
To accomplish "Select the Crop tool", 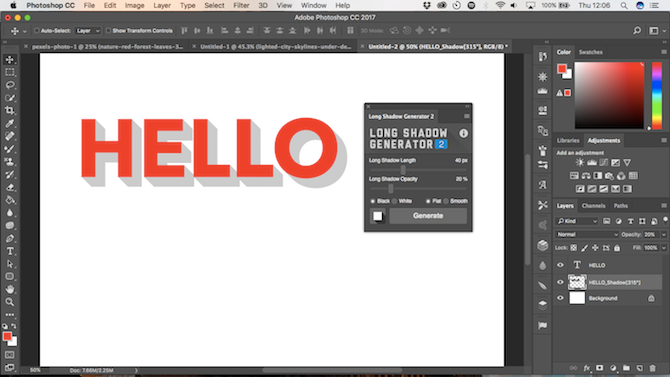I will pyautogui.click(x=10, y=111).
